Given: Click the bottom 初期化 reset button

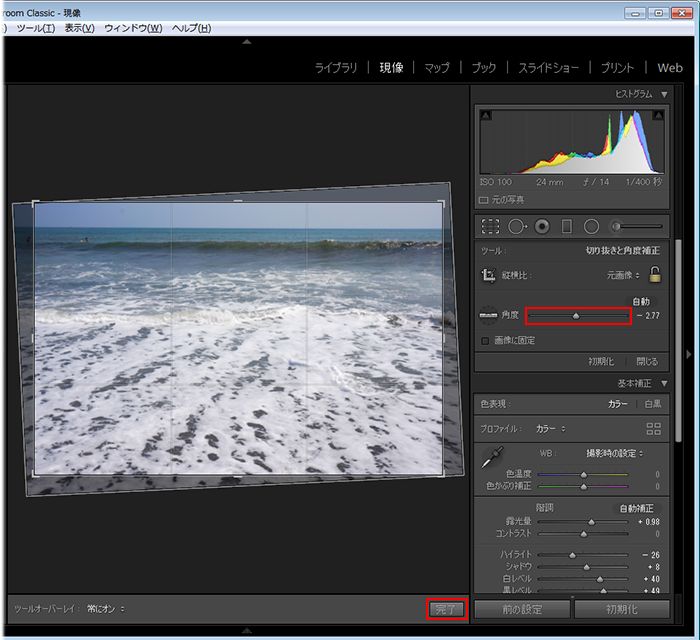Looking at the screenshot, I should [x=621, y=609].
